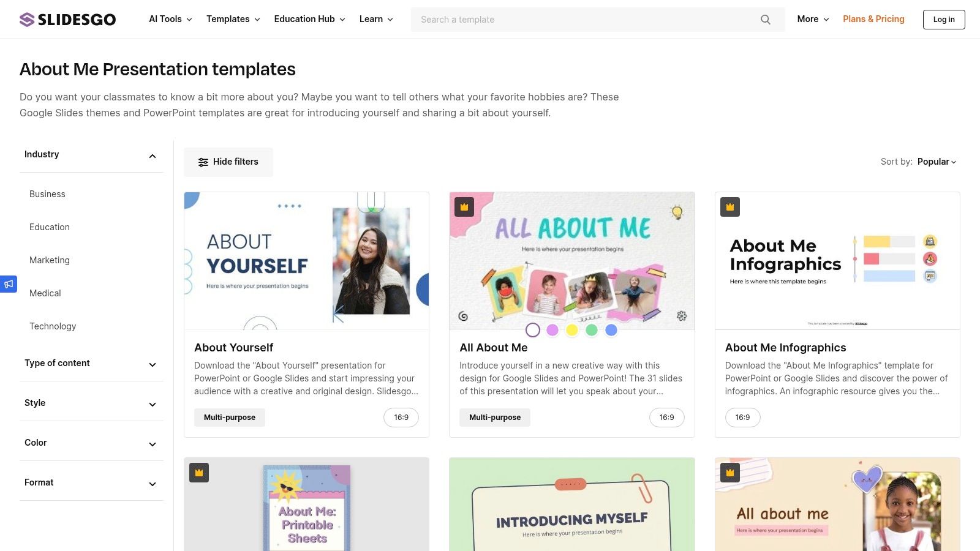Select the Business industry filter

click(x=47, y=194)
